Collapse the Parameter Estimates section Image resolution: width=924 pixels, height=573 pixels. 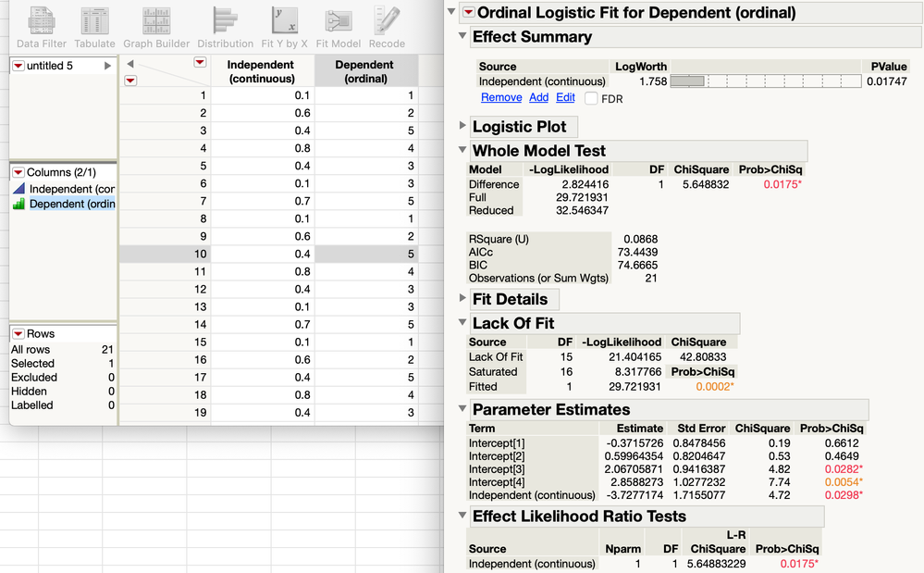[x=462, y=408]
